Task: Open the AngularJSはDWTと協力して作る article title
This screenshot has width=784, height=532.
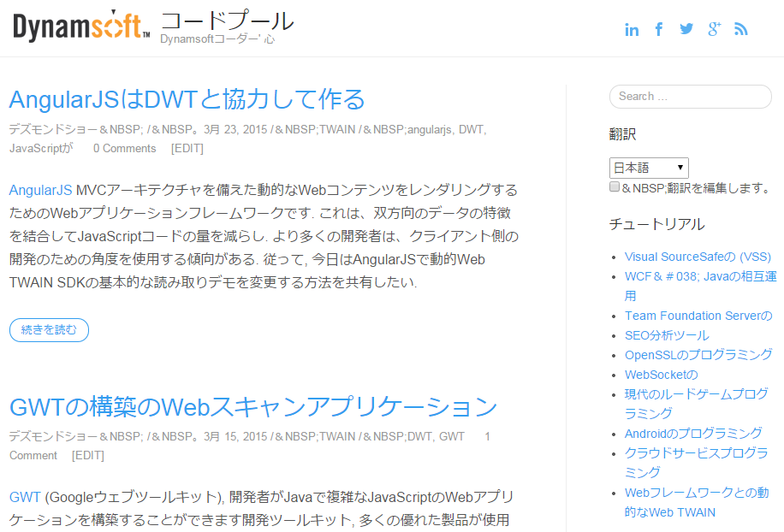Action: click(x=187, y=99)
